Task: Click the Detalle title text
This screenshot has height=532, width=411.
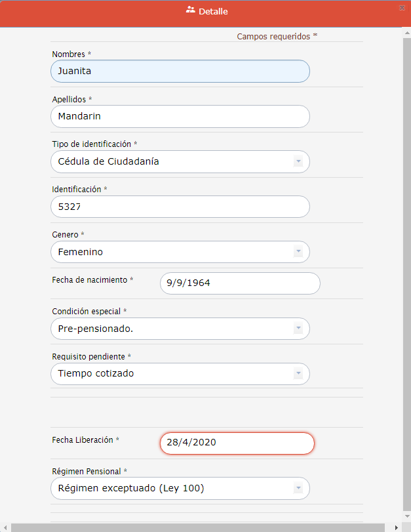Action: click(x=213, y=12)
